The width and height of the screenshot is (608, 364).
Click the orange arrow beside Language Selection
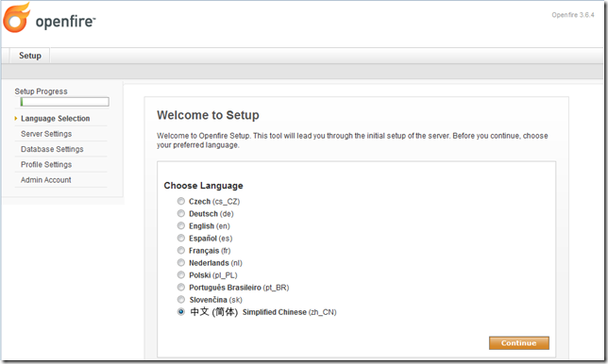[x=16, y=119]
